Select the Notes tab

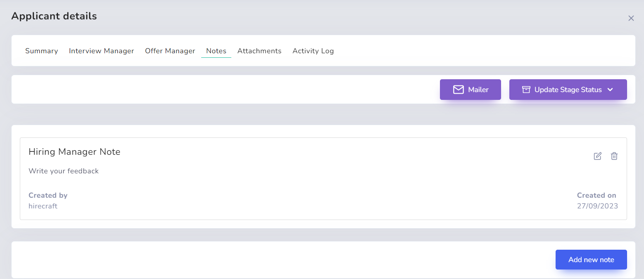(x=216, y=51)
